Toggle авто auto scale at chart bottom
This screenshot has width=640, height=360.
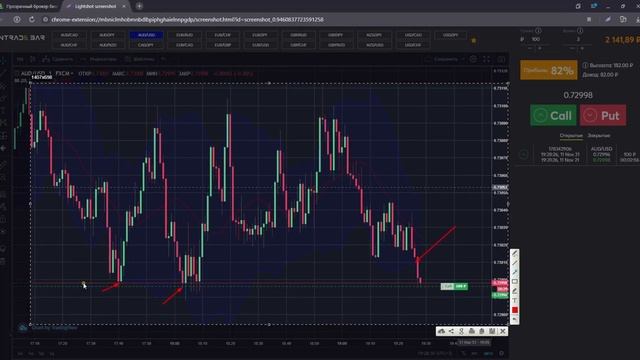click(x=488, y=353)
